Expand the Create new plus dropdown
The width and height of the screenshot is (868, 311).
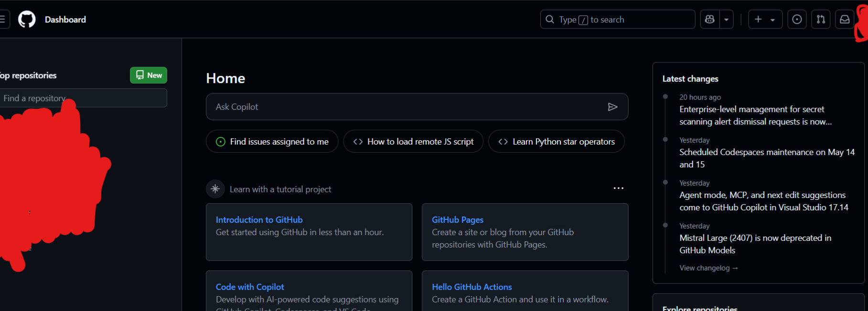[x=765, y=20]
